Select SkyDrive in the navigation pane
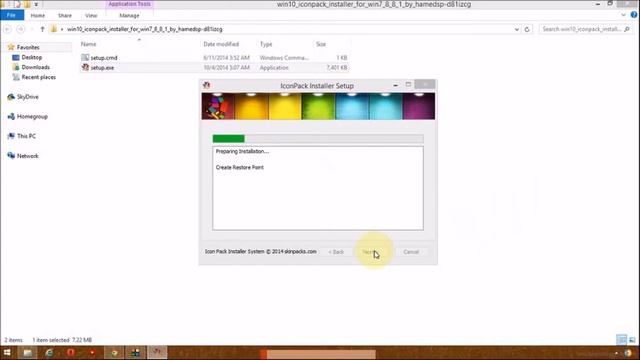This screenshot has width=640, height=360. click(27, 97)
